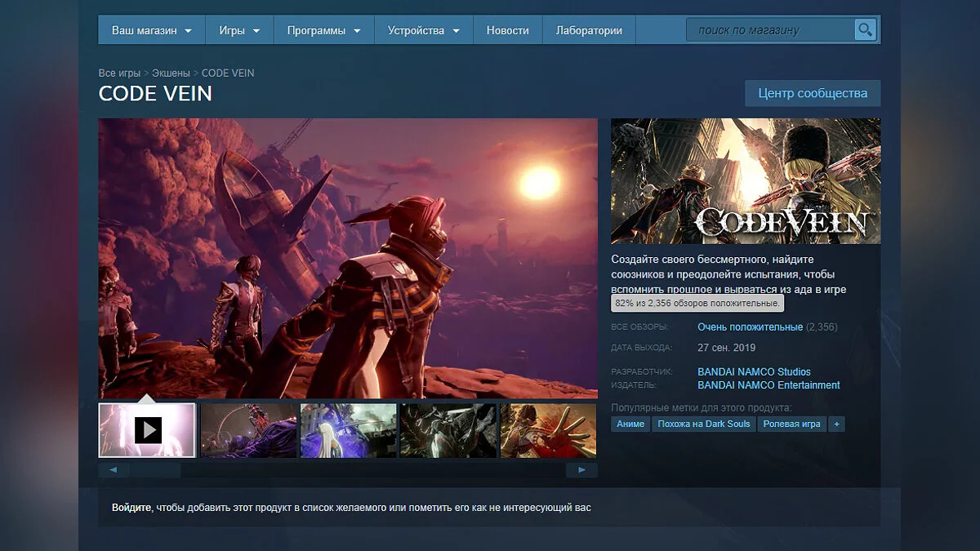The width and height of the screenshot is (980, 551).
Task: Click the store search input field
Action: click(x=769, y=30)
